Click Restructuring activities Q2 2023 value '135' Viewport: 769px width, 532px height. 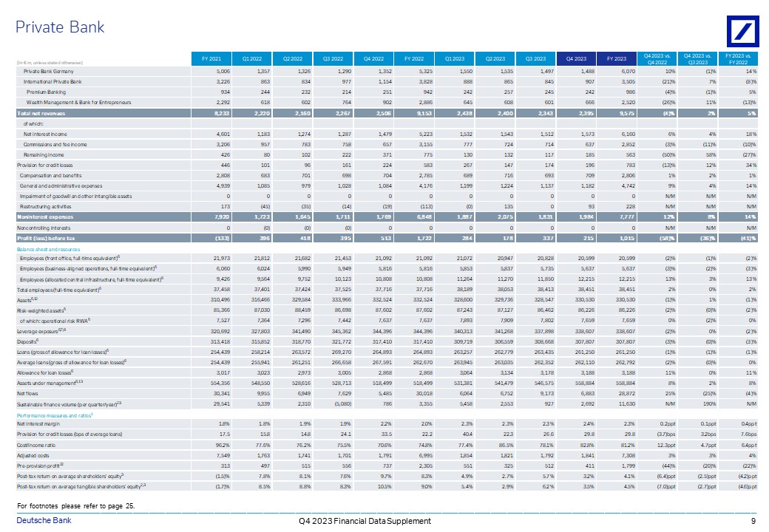[x=509, y=207]
